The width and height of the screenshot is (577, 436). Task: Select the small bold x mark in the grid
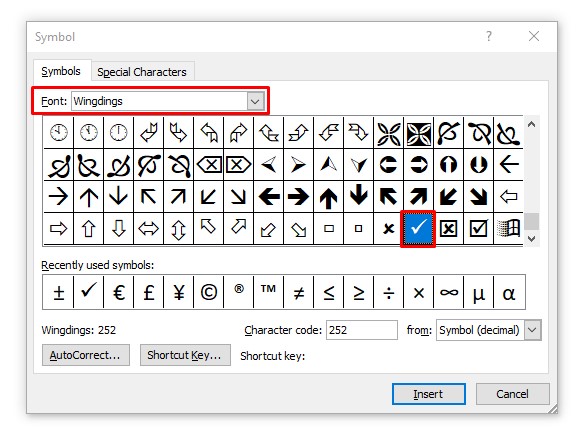tap(388, 228)
